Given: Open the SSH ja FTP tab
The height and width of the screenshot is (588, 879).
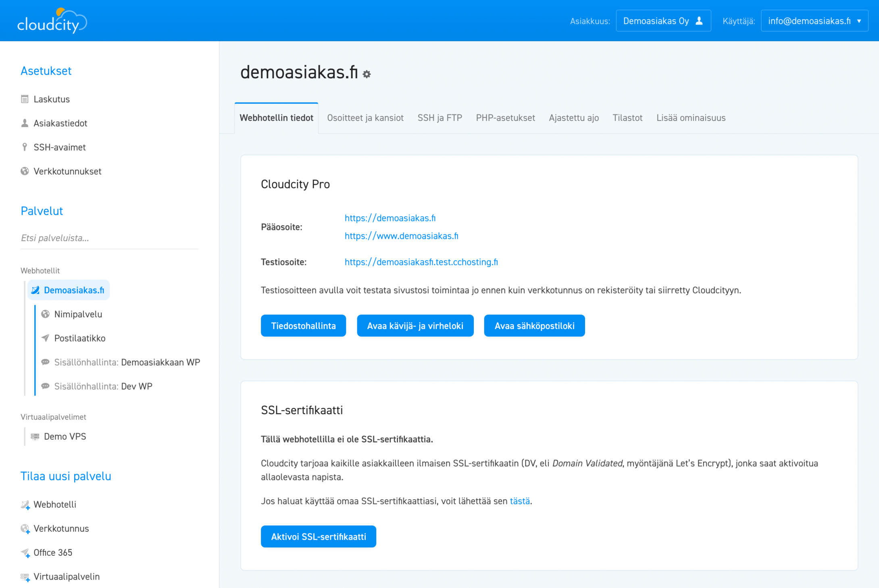Looking at the screenshot, I should point(439,118).
